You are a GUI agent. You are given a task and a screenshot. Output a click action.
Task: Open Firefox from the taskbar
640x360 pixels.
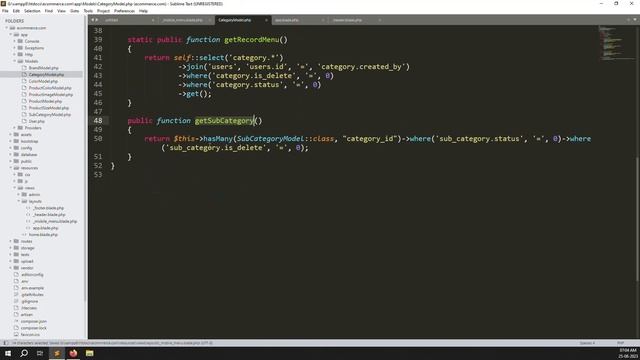73,353
